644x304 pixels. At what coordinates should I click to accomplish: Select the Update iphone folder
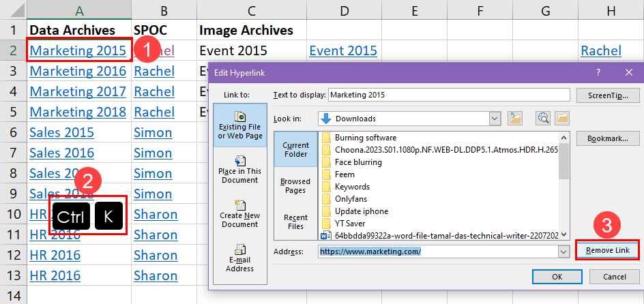tap(355, 211)
